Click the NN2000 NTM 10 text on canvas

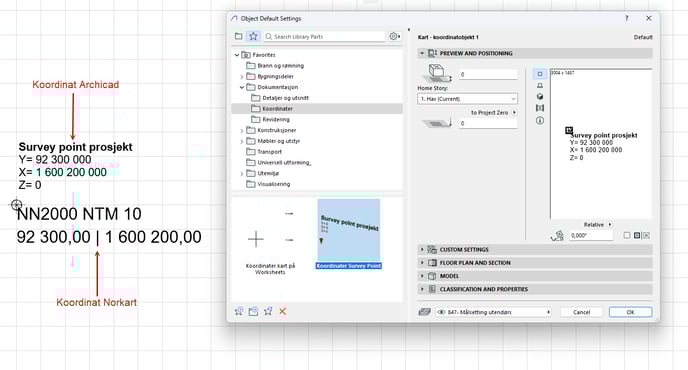pos(79,214)
